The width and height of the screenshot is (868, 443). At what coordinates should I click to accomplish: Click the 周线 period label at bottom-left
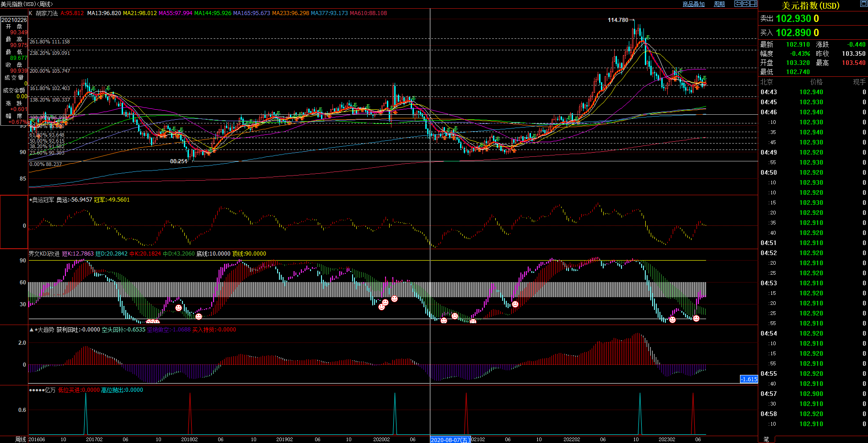point(21,439)
